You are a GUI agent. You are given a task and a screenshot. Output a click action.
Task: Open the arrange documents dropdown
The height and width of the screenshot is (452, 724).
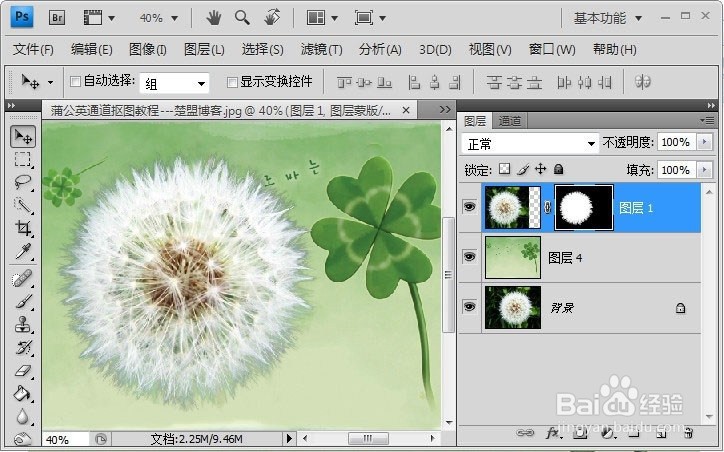[x=322, y=18]
